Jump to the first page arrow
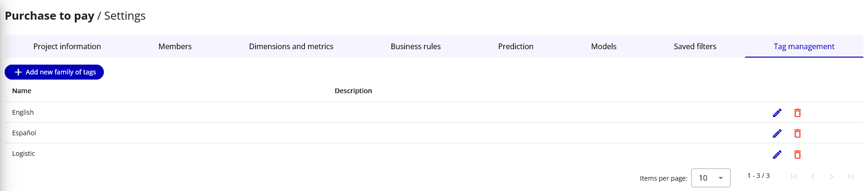The width and height of the screenshot is (868, 191). pos(794,176)
